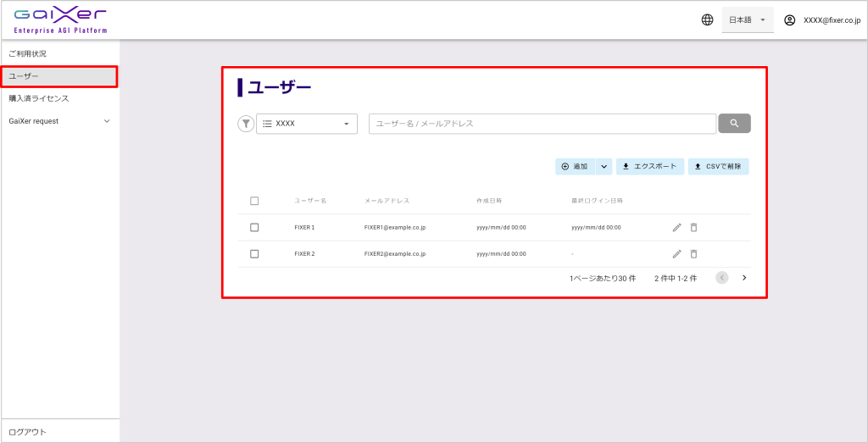The width and height of the screenshot is (868, 443).
Task: Go to the next page arrow
Action: coord(744,277)
